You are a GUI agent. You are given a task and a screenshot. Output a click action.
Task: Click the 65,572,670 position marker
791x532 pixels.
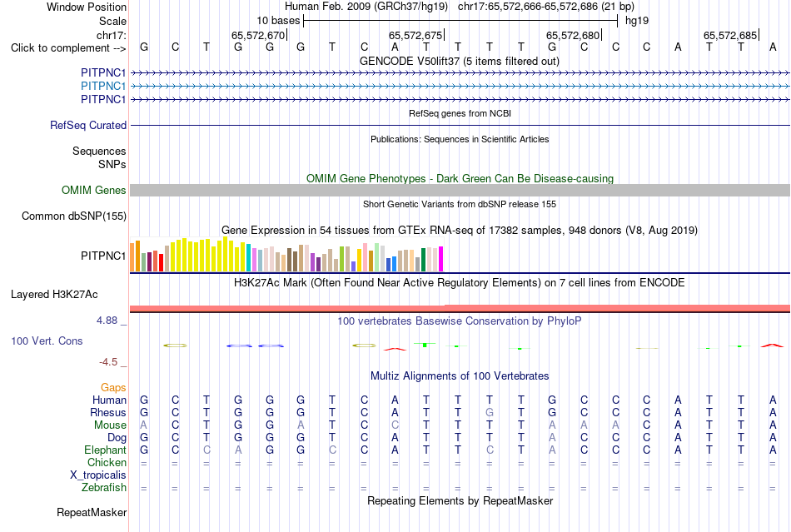pos(259,35)
